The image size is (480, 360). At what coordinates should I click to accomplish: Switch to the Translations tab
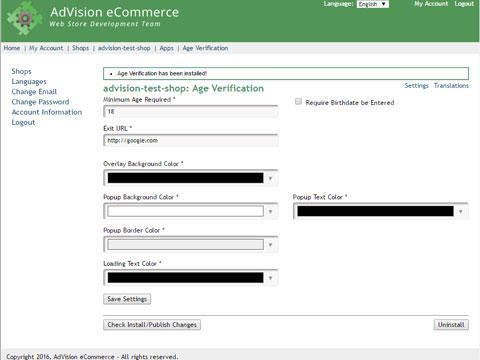[451, 86]
